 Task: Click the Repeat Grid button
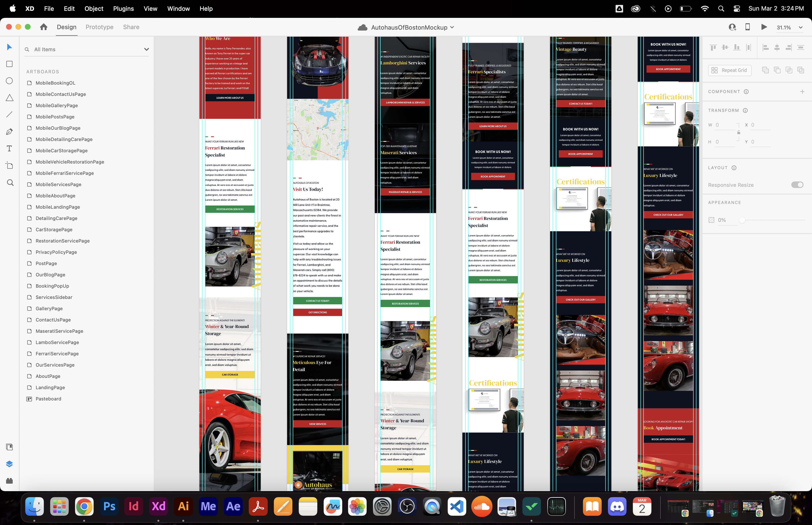(730, 70)
